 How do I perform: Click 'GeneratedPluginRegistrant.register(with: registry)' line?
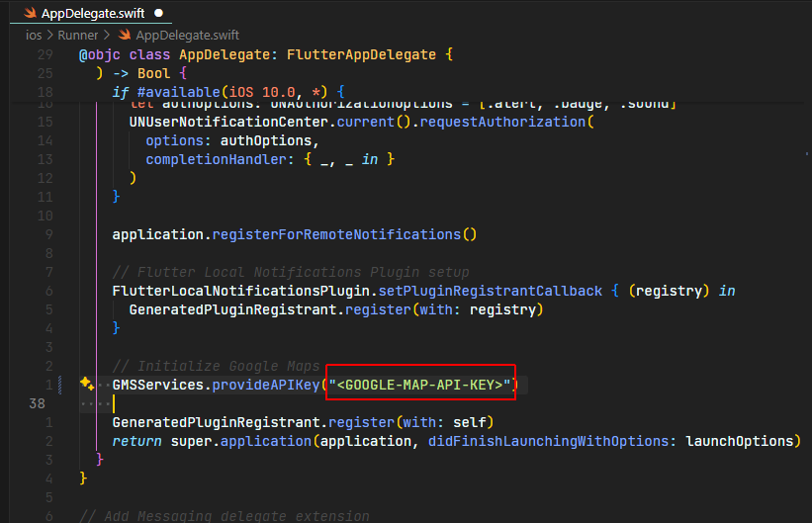point(336,309)
